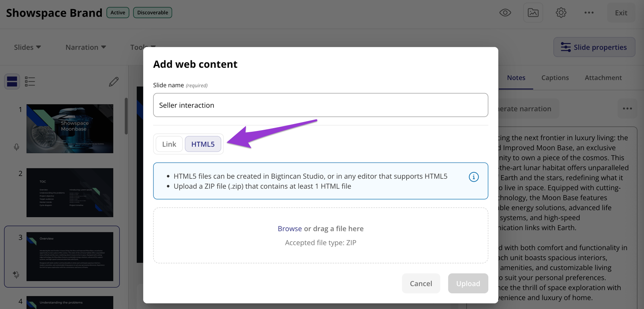Image resolution: width=644 pixels, height=309 pixels.
Task: Select slide 3 Overview thumbnail
Action: click(70, 257)
